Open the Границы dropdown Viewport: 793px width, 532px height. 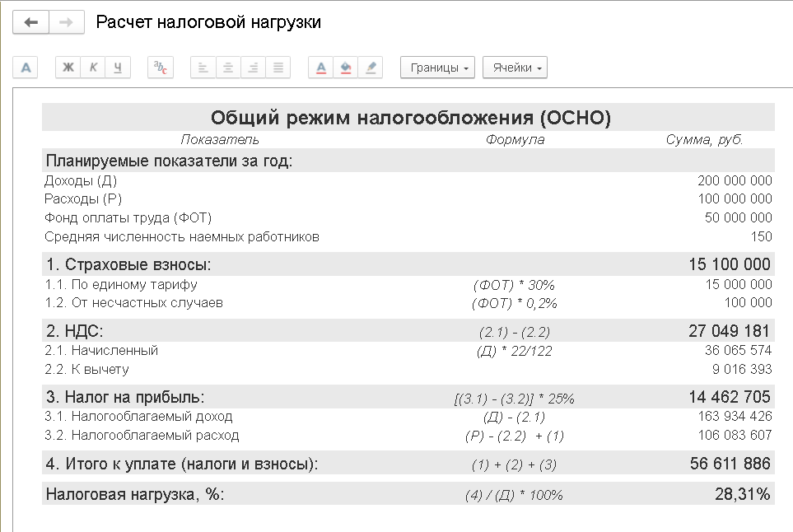point(437,68)
